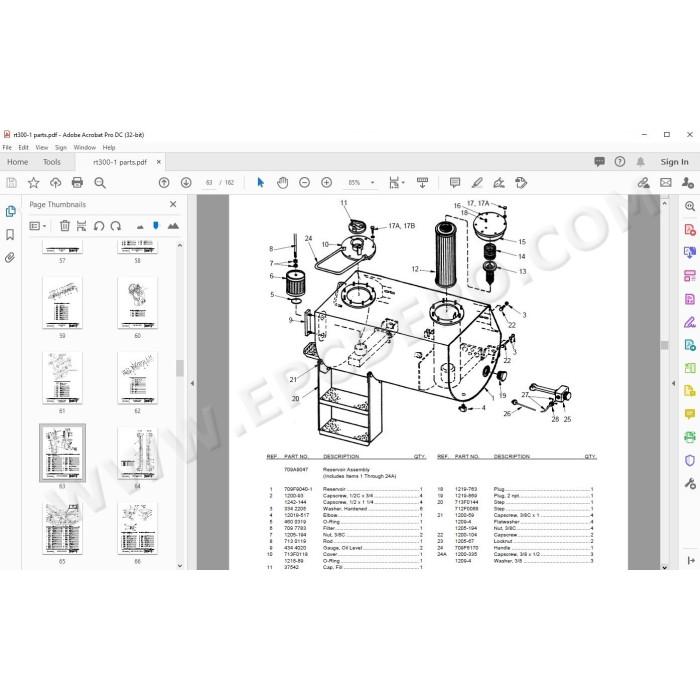700x700 pixels.
Task: Click print pages icon in thumbnails toolbar
Action: click(x=81, y=226)
